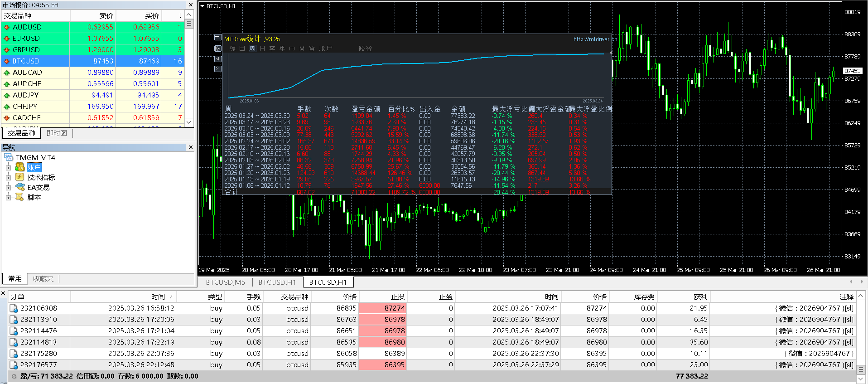Click the 技术指标 function icon in navigator
The height and width of the screenshot is (384, 868).
(20, 177)
